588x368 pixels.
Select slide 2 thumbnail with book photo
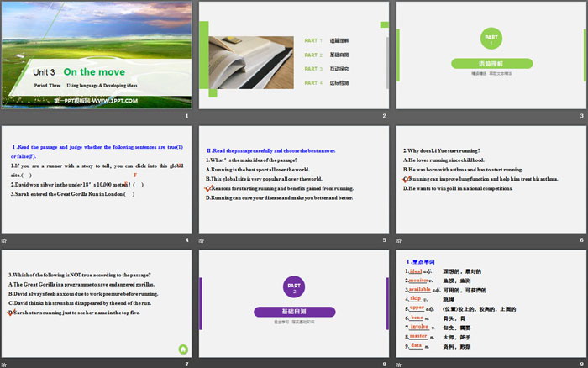[294, 55]
